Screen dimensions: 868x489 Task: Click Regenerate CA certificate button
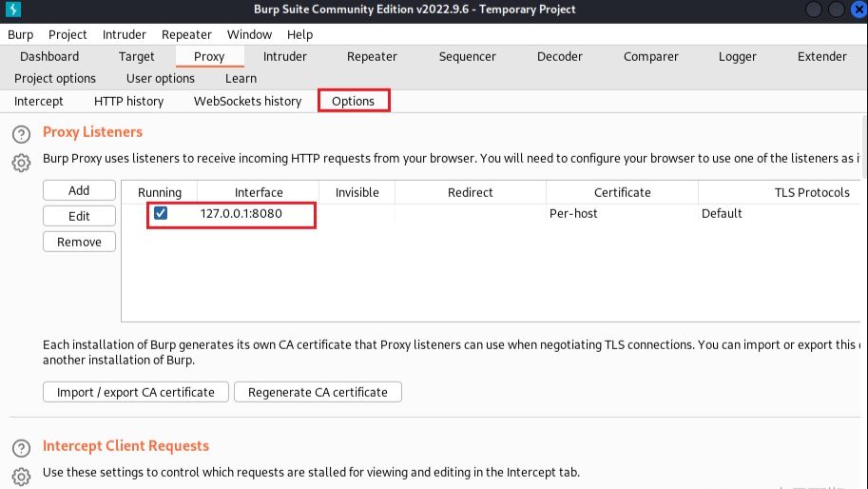[x=318, y=392]
